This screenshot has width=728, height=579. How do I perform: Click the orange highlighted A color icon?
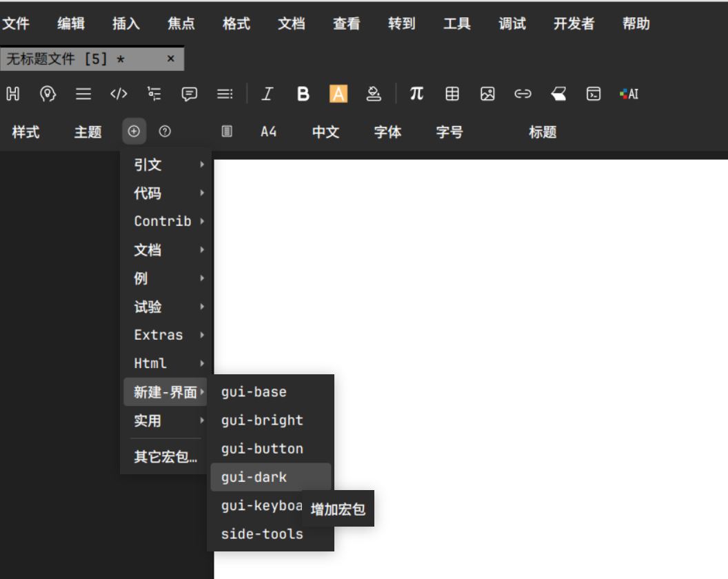(x=338, y=94)
